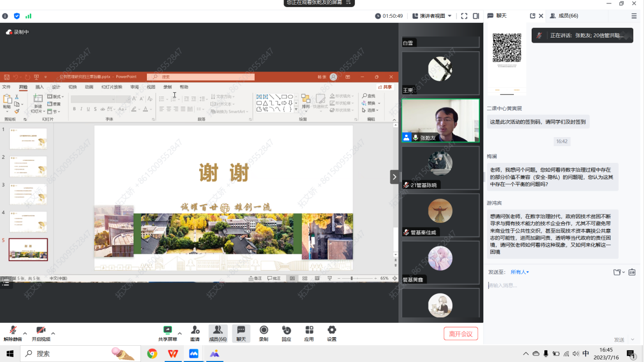Unmute the microphone (解除静音)
644x362 pixels.
click(12, 331)
